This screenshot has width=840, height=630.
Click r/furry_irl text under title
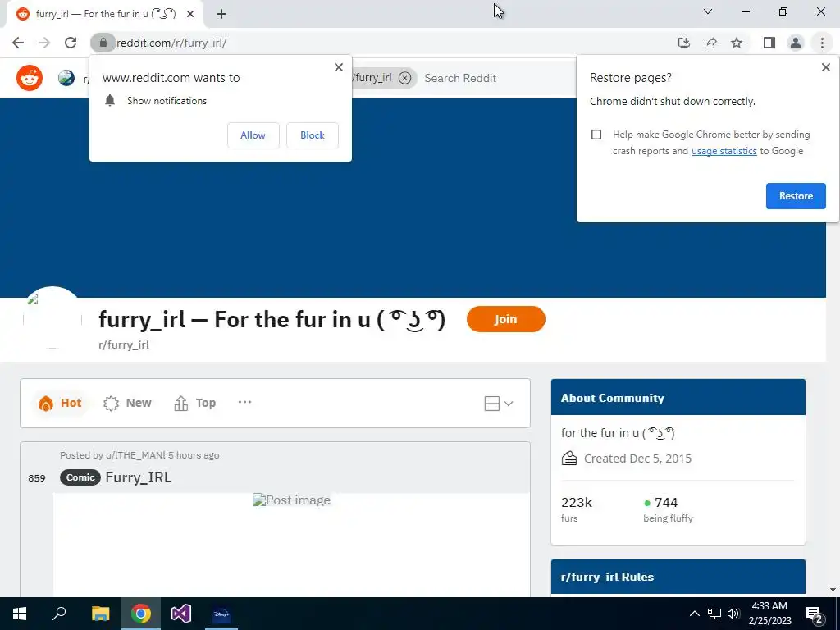124,345
